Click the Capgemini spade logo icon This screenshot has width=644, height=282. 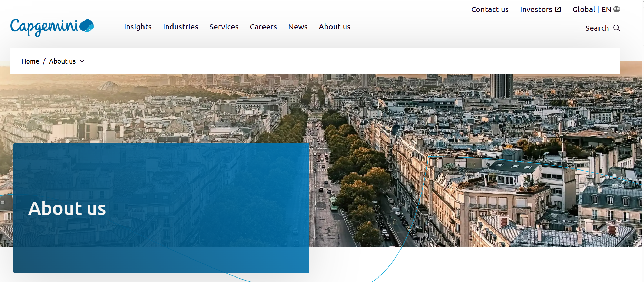pos(87,26)
